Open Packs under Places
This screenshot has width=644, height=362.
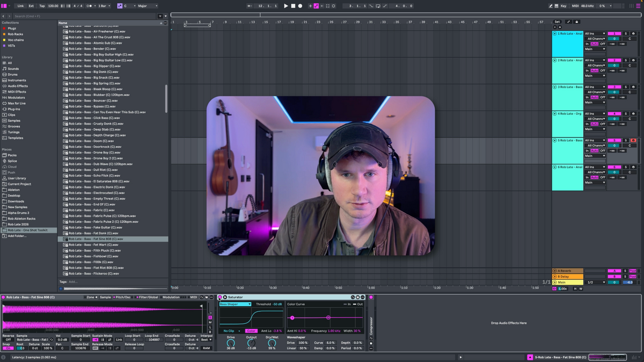(x=12, y=155)
